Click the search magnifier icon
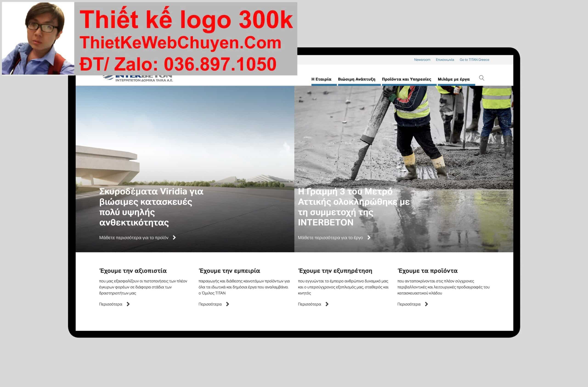 481,78
